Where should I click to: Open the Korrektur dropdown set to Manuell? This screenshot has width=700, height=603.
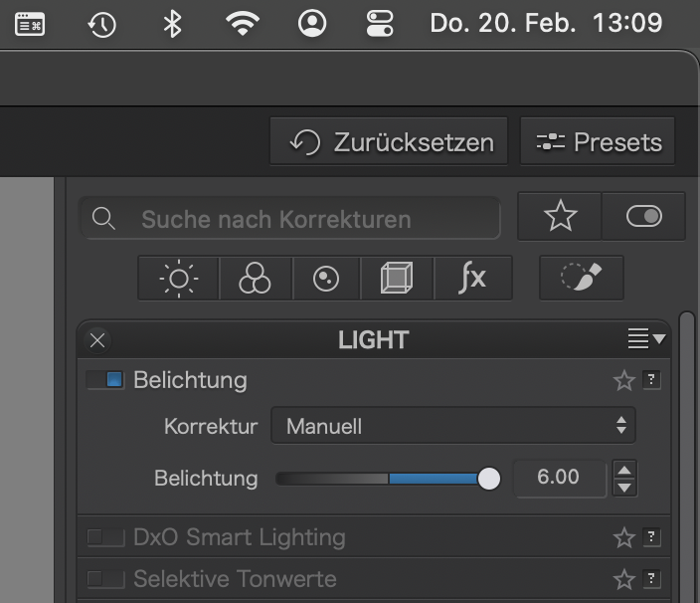pyautogui.click(x=453, y=426)
